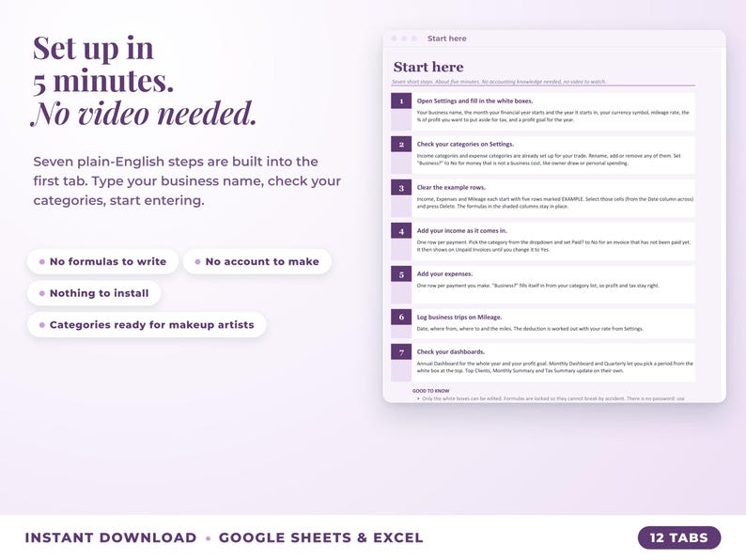Click the 'Start here' window title tab
Image resolution: width=746 pixels, height=560 pixels.
point(446,39)
